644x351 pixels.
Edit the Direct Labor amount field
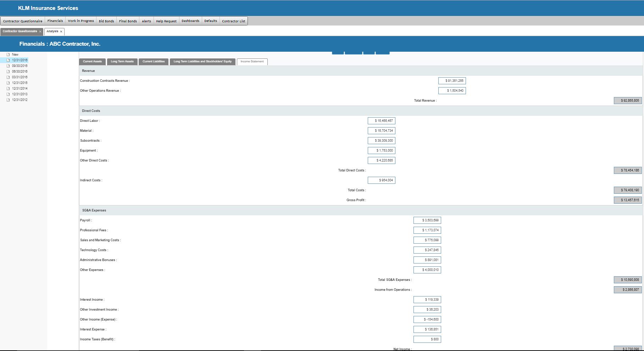pyautogui.click(x=381, y=121)
